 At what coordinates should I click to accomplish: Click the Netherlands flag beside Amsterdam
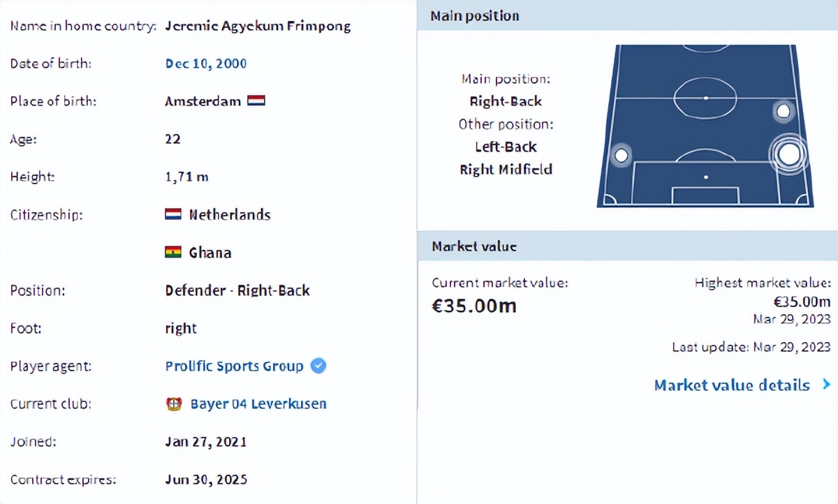point(256,101)
